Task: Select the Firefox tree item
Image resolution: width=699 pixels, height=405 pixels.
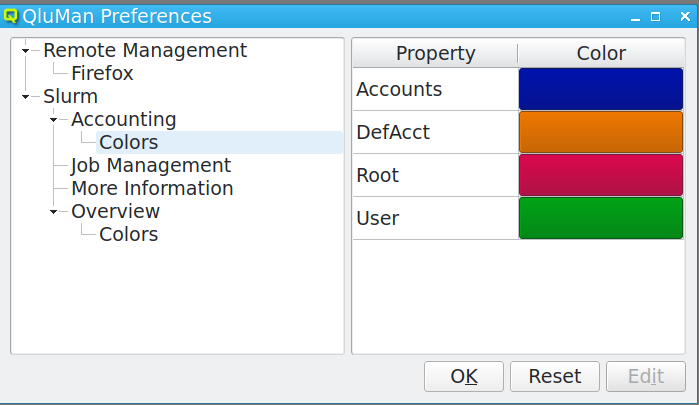Action: click(x=102, y=74)
